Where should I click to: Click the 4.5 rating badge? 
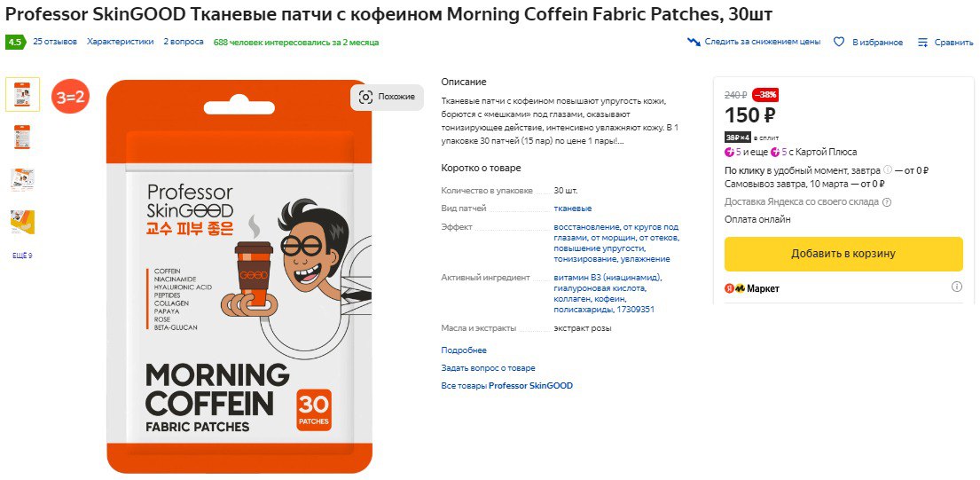[x=15, y=43]
